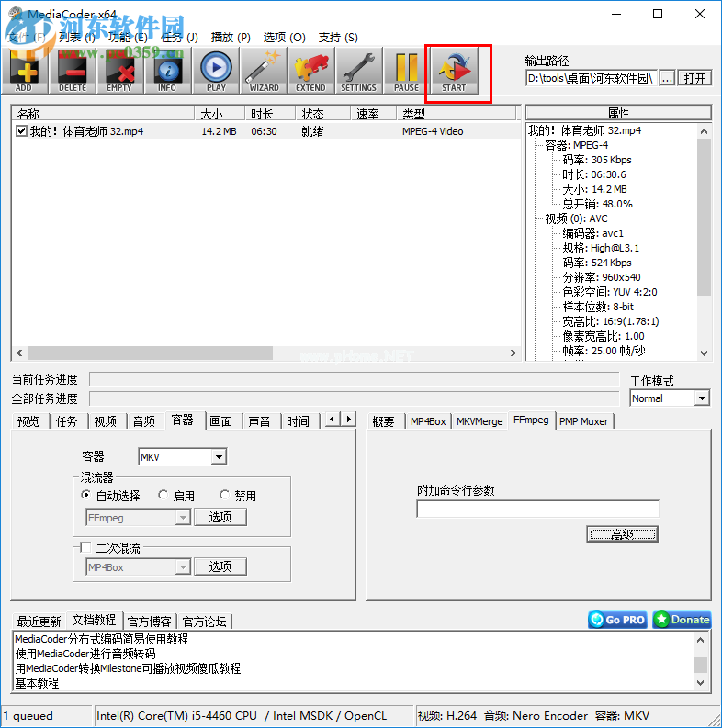Open the 列表 (I) menu
The height and width of the screenshot is (728, 722).
click(x=77, y=37)
